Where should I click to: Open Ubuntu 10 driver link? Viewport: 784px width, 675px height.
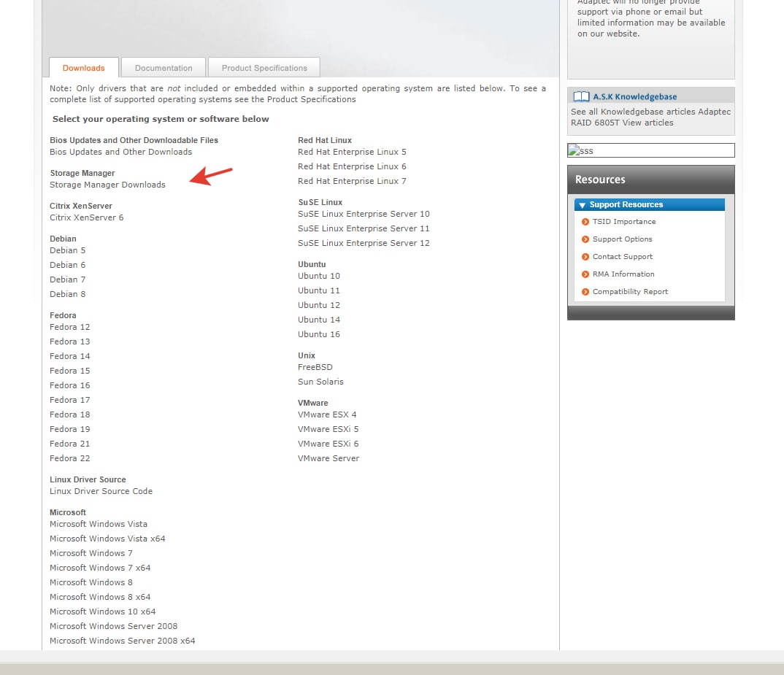click(x=318, y=276)
